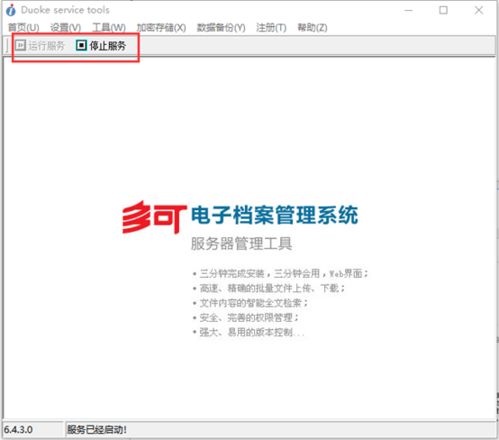Click the run service play icon
This screenshot has height=440, width=499.
click(x=20, y=45)
